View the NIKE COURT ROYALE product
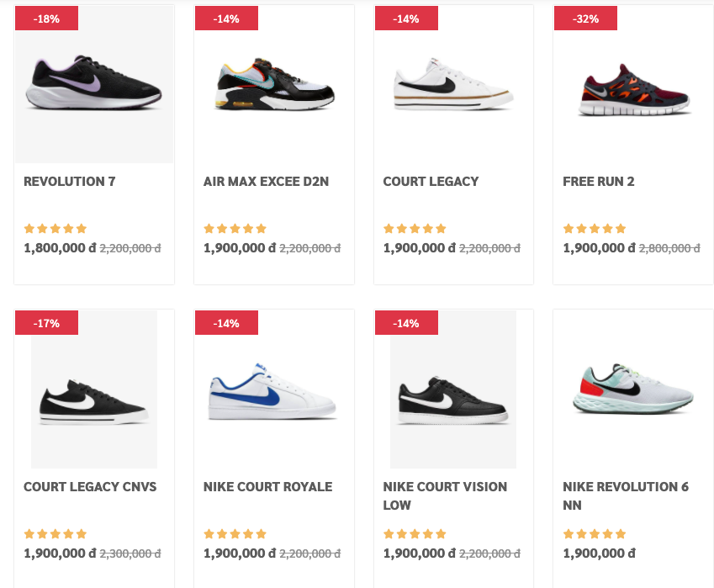This screenshot has width=714, height=588. [x=267, y=486]
